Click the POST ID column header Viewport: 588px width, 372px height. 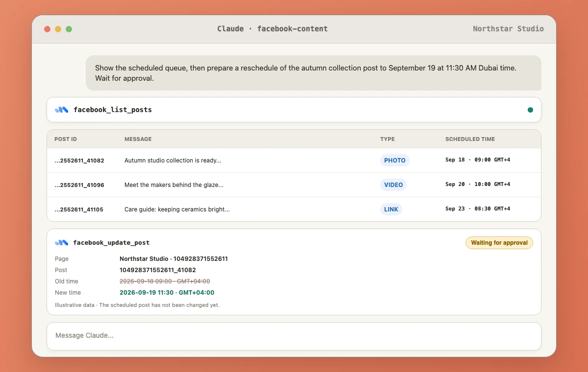pyautogui.click(x=66, y=139)
